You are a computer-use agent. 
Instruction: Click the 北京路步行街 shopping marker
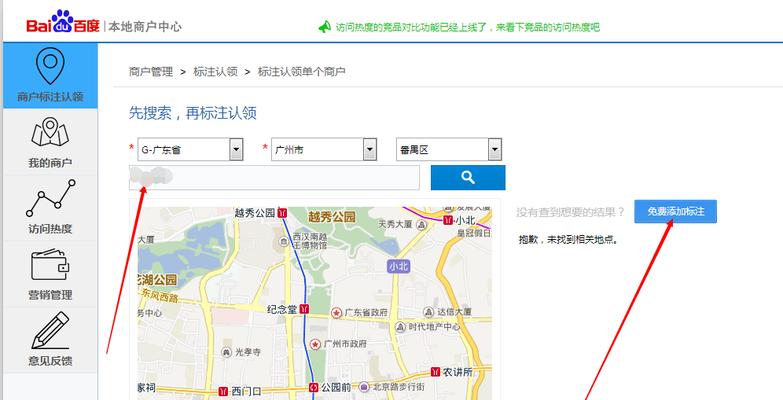click(x=365, y=387)
